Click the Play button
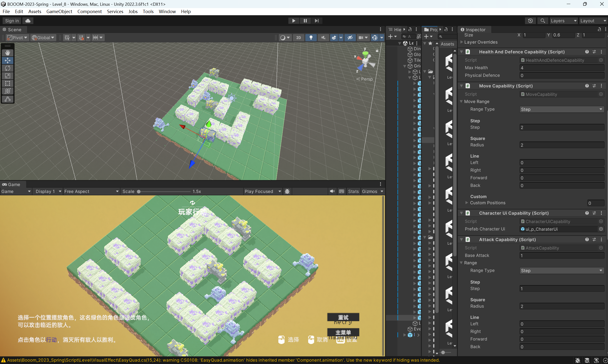 click(x=293, y=21)
